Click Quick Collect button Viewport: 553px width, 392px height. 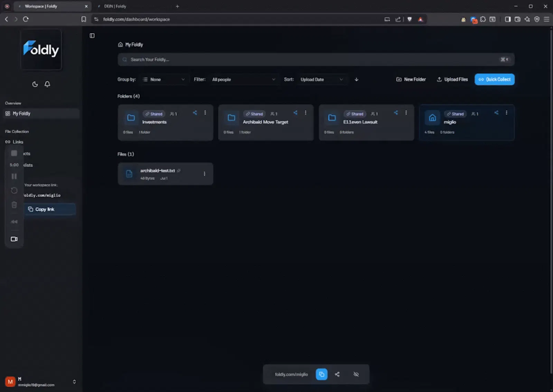click(495, 80)
